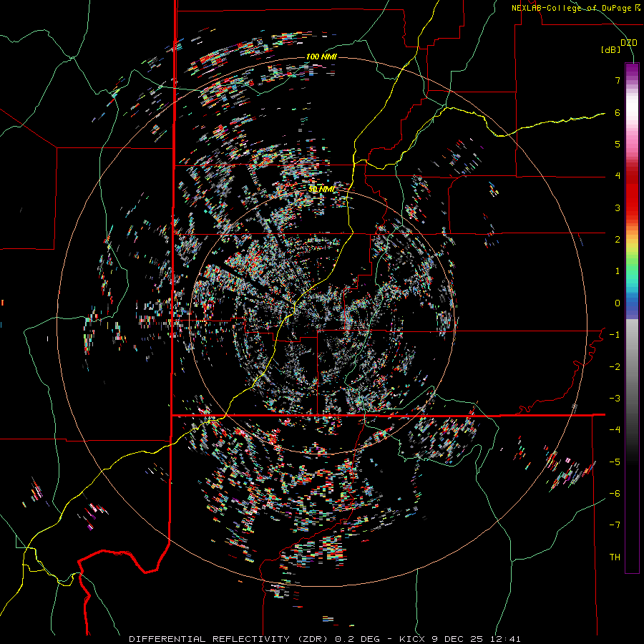Click the 100 NMI range ring label

321,57
